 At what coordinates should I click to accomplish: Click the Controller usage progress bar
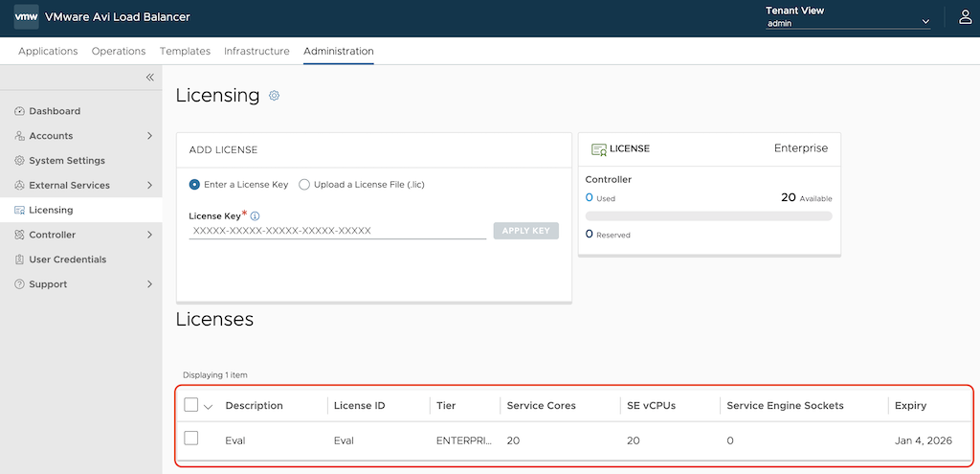[x=709, y=215]
